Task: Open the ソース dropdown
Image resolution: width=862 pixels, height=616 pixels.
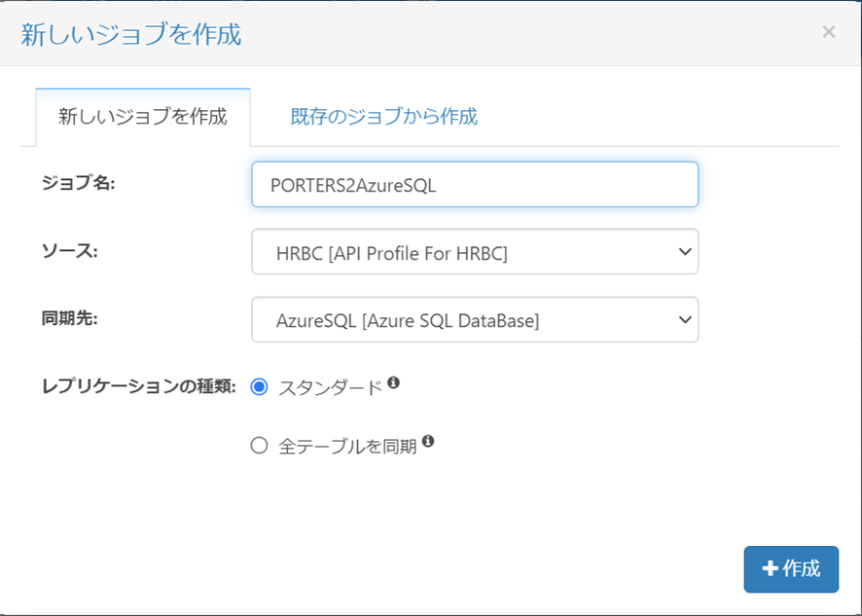Action: click(x=475, y=252)
